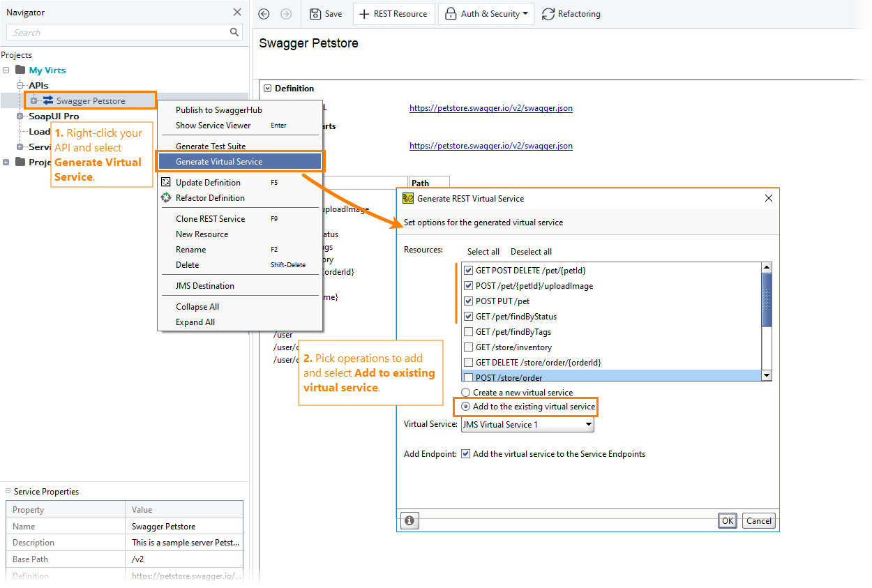Click the back navigation arrow icon
872x588 pixels.
click(264, 14)
